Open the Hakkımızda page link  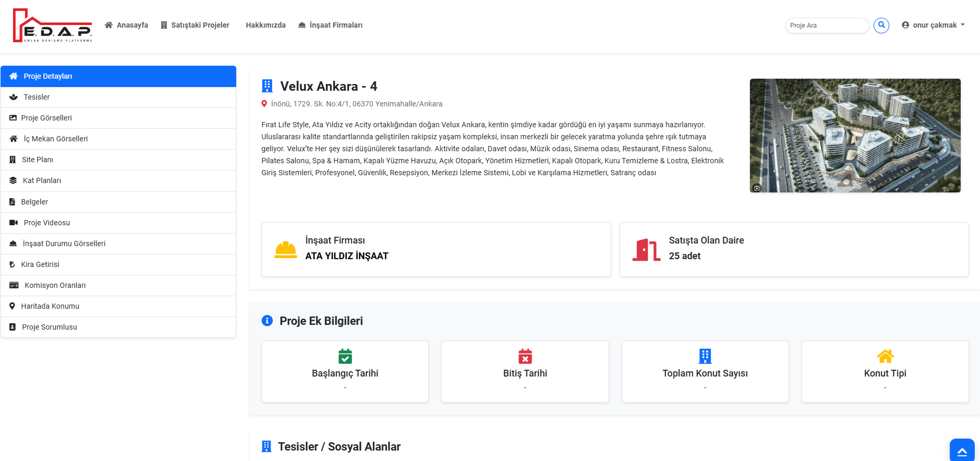(265, 25)
